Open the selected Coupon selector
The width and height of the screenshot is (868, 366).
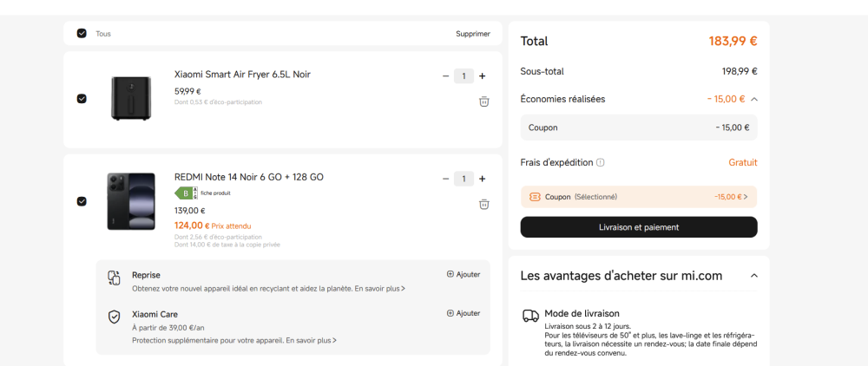pyautogui.click(x=638, y=197)
